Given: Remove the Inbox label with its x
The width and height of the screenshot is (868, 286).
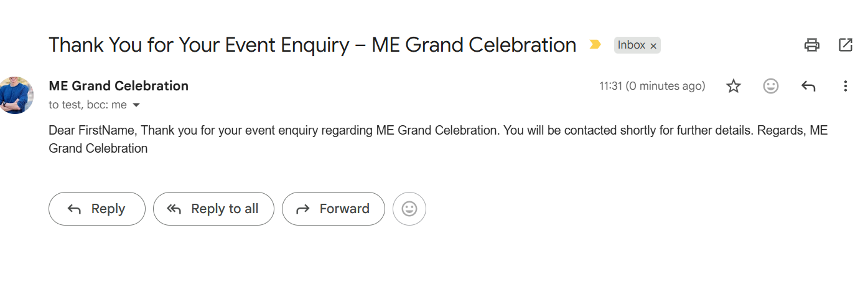Looking at the screenshot, I should click(x=653, y=45).
